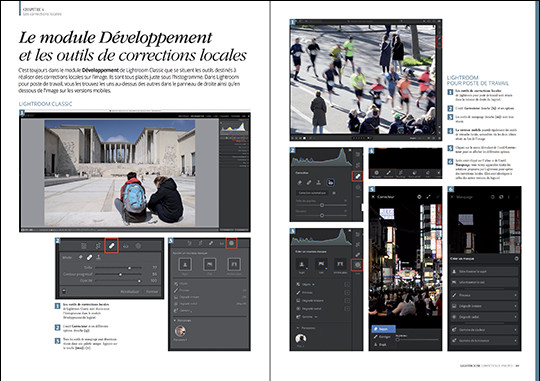Select the detected person thumbnail in Classic panel

click(x=180, y=331)
